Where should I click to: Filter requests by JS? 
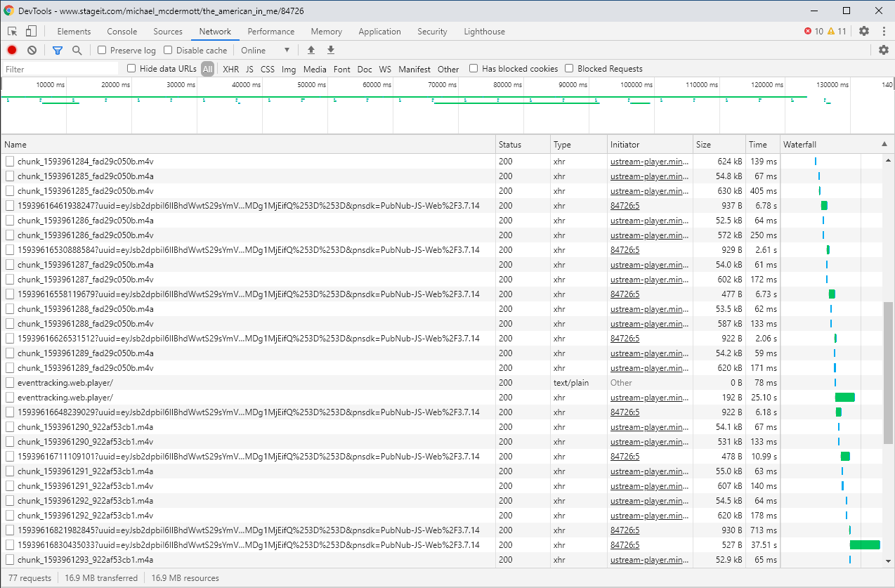249,69
